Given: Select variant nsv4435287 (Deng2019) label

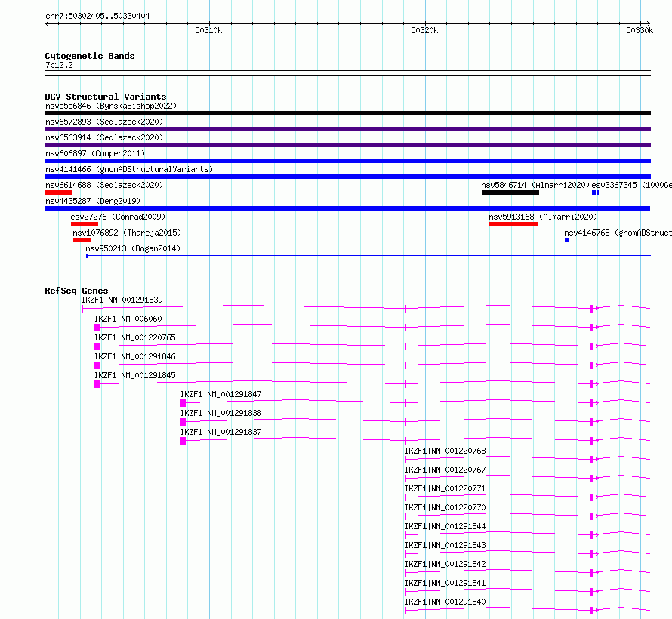Looking at the screenshot, I should (93, 201).
